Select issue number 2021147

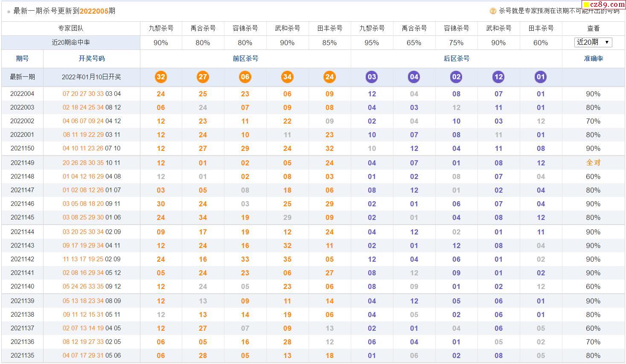22,190
